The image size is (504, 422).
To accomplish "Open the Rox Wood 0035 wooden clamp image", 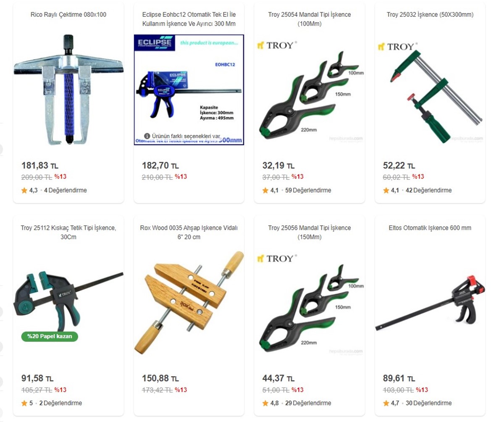I will 189,302.
